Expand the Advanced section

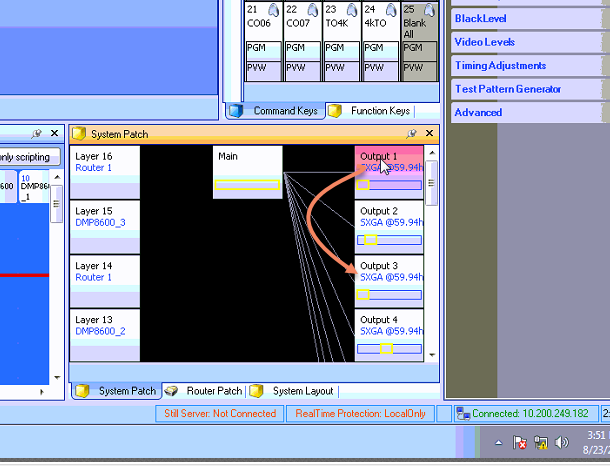[x=478, y=112]
